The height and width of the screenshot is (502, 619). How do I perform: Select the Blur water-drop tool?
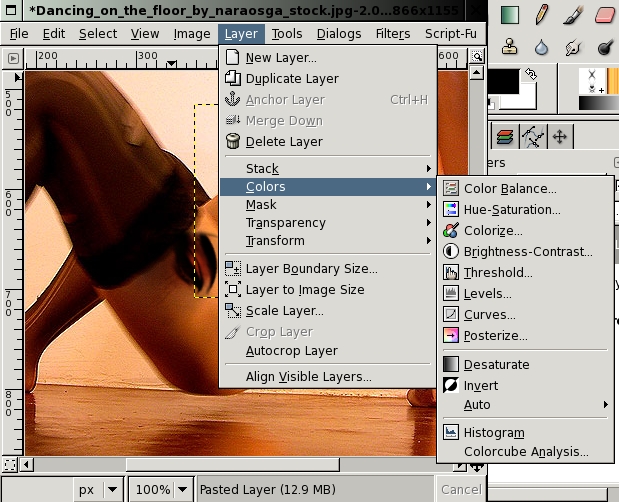coord(542,47)
